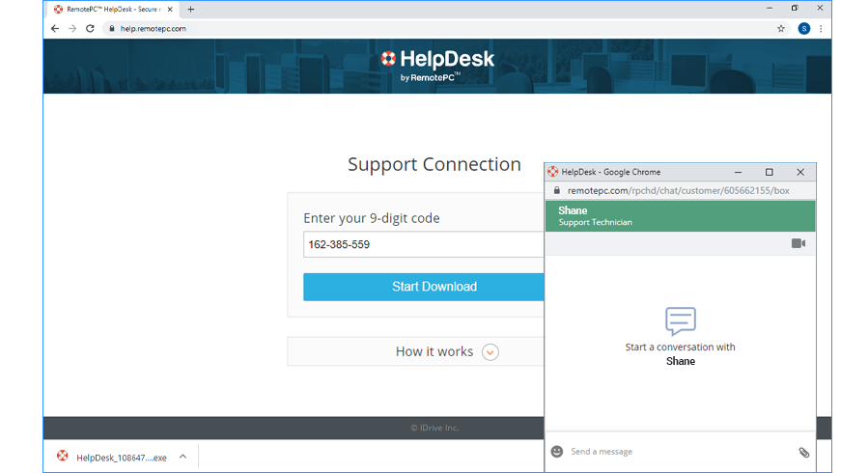
Task: Open the Chrome three-dot menu
Action: (x=821, y=29)
